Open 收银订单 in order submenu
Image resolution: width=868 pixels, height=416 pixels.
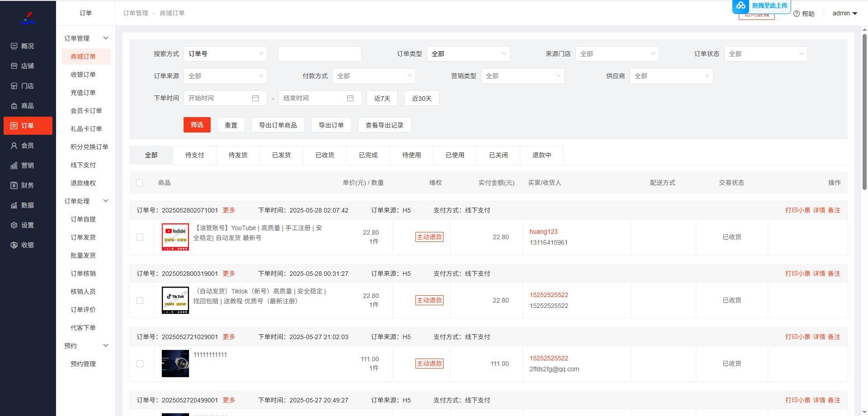tap(83, 75)
